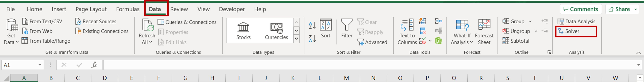Open the Sort dialog
The width and height of the screenshot is (644, 82).
(326, 29)
